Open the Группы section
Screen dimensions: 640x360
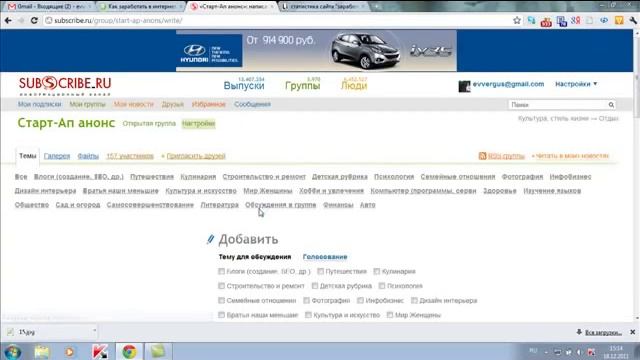click(x=302, y=86)
